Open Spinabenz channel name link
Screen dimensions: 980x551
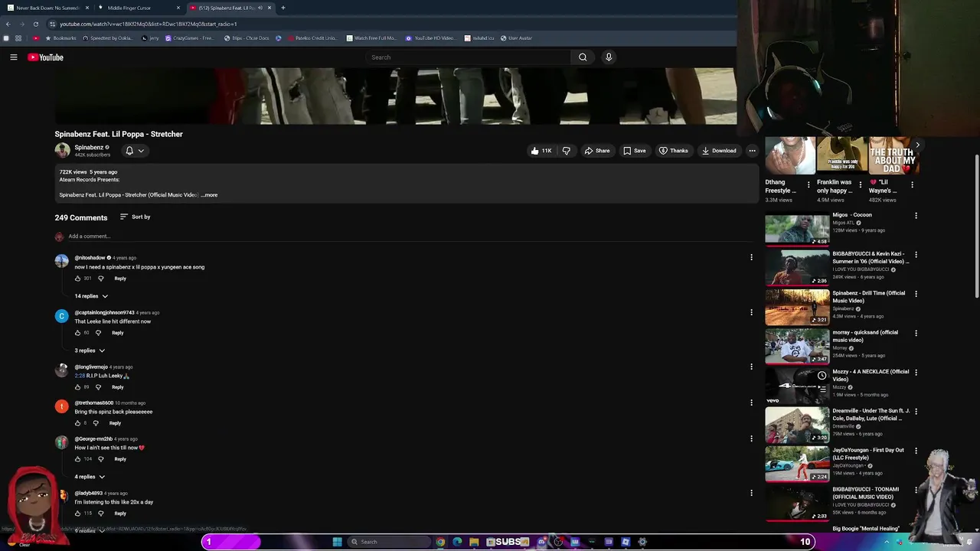(89, 147)
